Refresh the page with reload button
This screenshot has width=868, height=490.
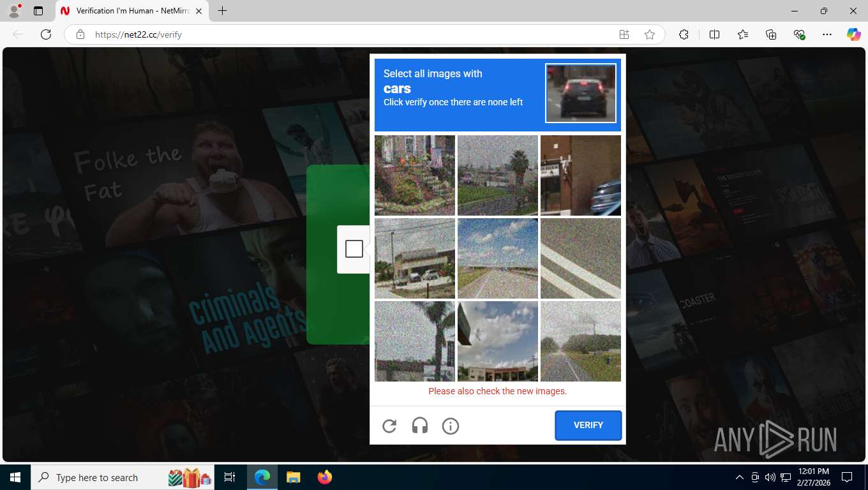[x=46, y=34]
